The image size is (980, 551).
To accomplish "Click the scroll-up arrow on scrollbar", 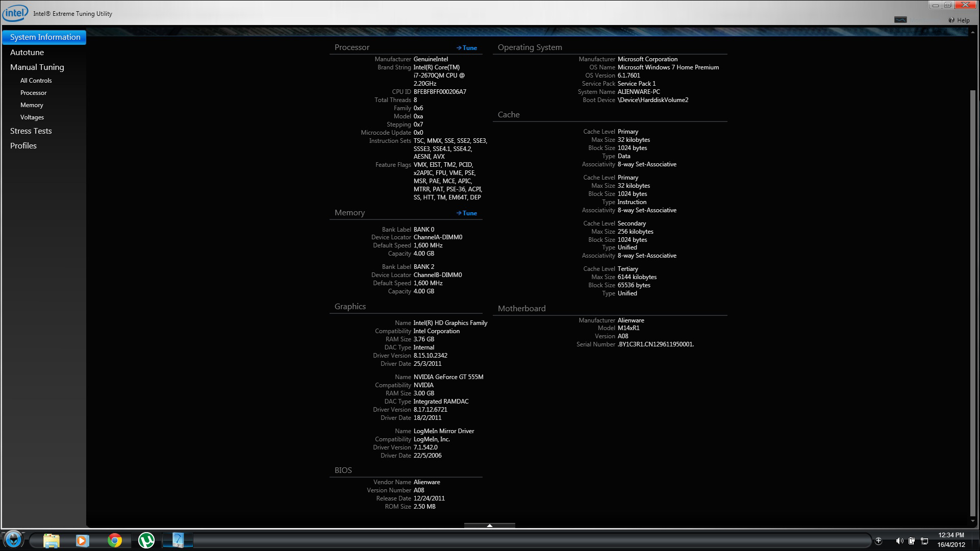I will 973,31.
